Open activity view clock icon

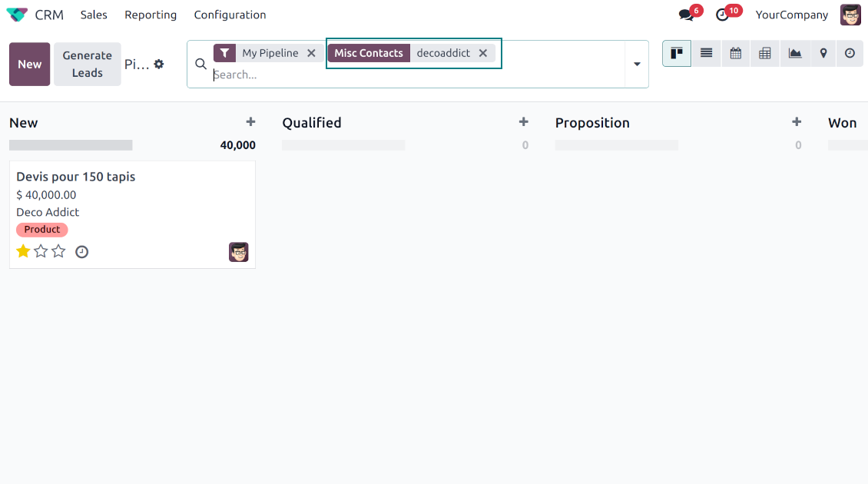point(850,53)
